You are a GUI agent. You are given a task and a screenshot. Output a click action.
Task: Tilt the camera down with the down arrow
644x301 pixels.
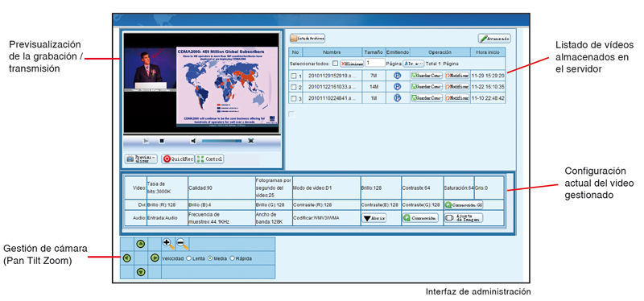(141, 271)
